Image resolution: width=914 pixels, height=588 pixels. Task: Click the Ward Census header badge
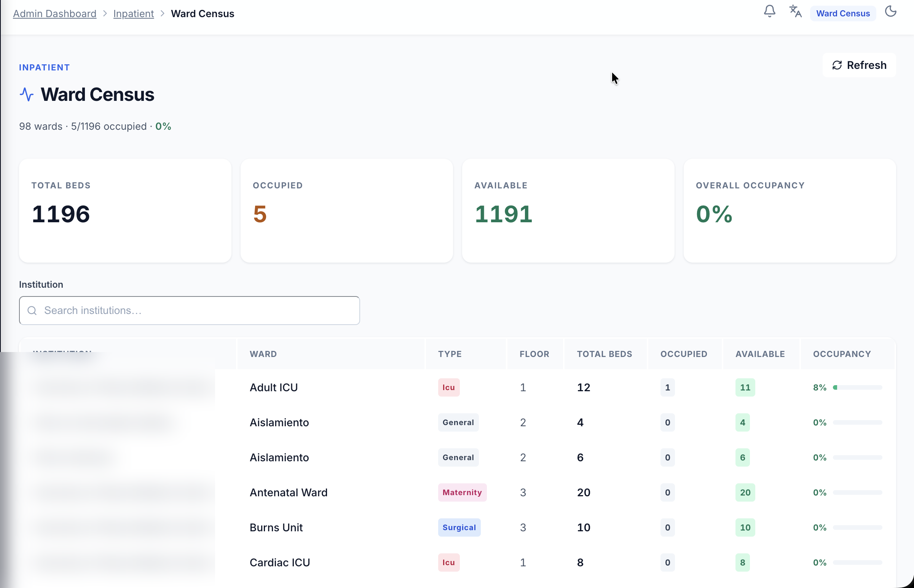coord(843,13)
